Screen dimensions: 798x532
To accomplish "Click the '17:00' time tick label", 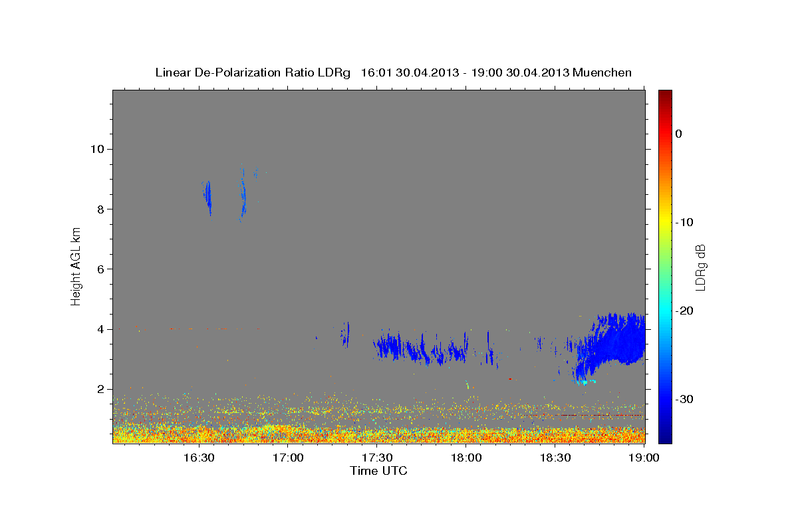I will (288, 458).
